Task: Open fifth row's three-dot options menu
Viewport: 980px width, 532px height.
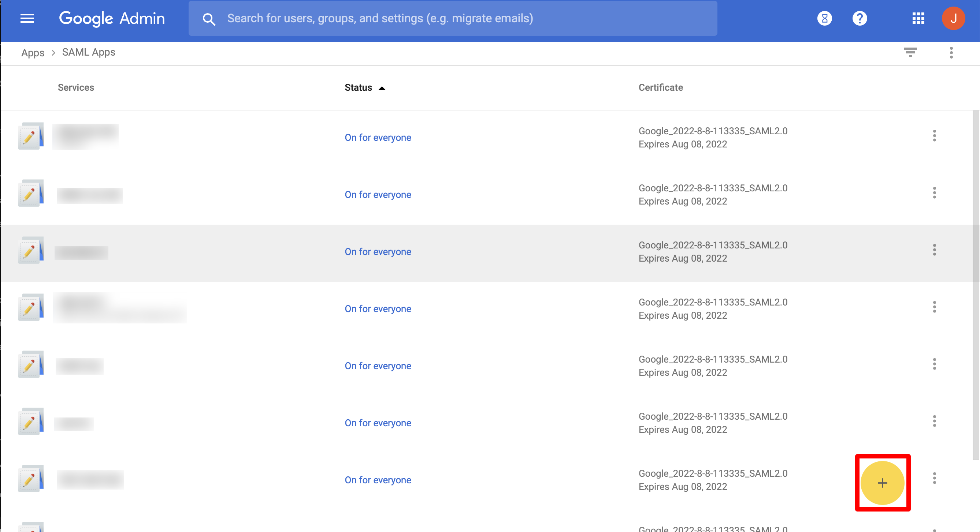Action: point(934,364)
